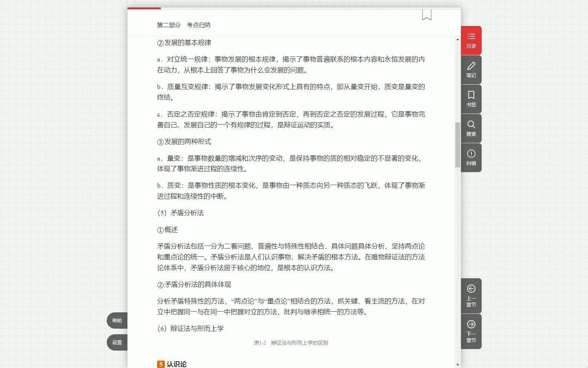
Task: Click the 设置 settings button
Action: (117, 342)
